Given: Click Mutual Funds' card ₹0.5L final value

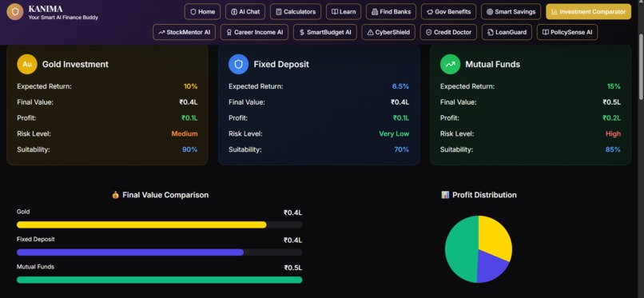Looking at the screenshot, I should (611, 102).
